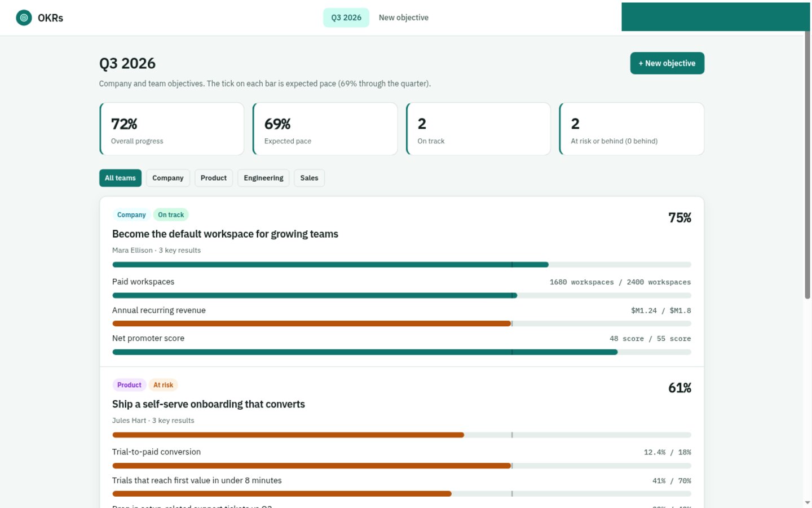The height and width of the screenshot is (508, 812).
Task: Click the At risk status badge
Action: tap(164, 385)
